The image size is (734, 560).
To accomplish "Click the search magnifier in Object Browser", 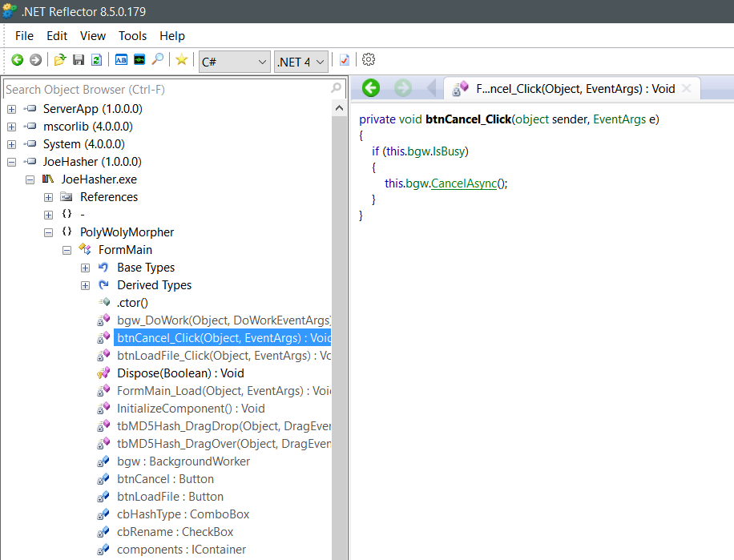I will [x=336, y=88].
